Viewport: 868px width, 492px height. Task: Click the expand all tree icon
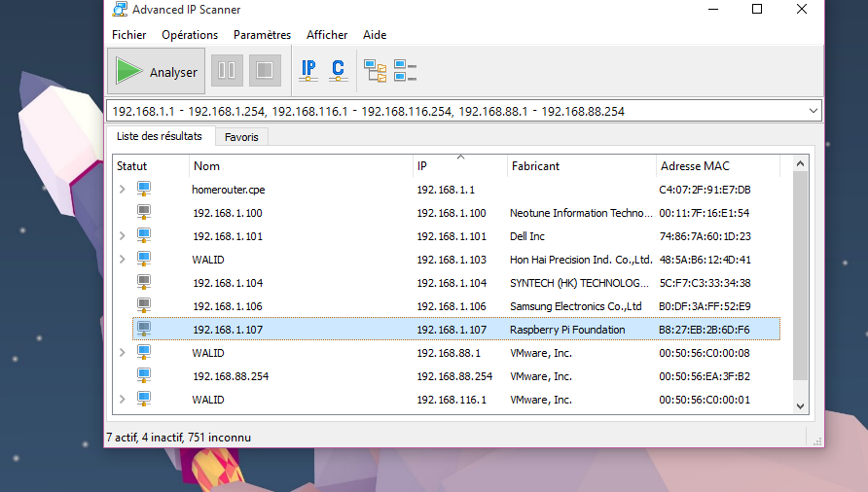click(x=376, y=71)
